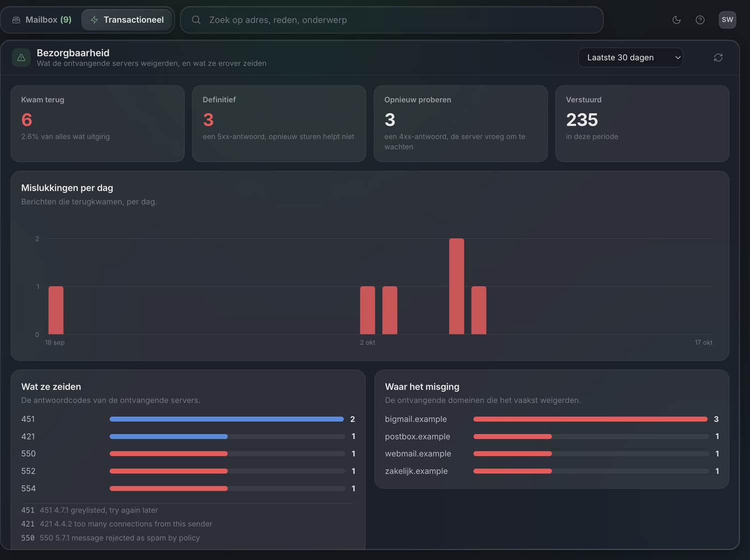Click '550 5.7.1 message rejected as spam' line
Screen dimensions: 750x560
click(119, 538)
